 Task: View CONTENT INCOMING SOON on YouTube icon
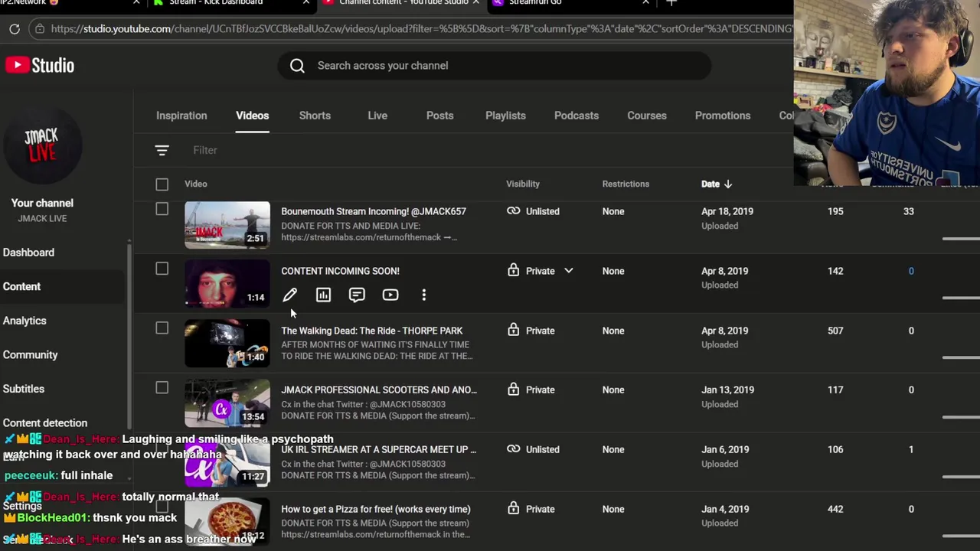(390, 295)
